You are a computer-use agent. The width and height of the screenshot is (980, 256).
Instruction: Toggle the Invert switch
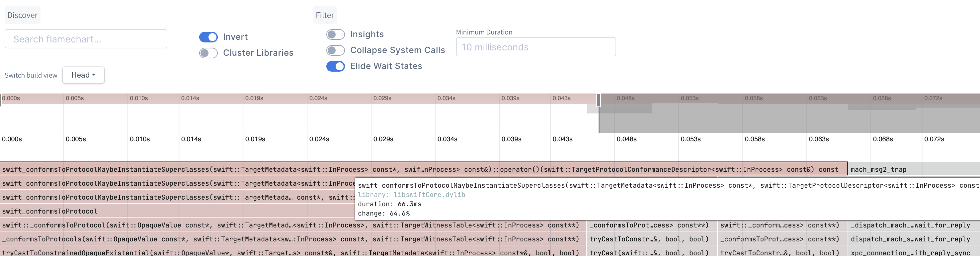(x=208, y=37)
